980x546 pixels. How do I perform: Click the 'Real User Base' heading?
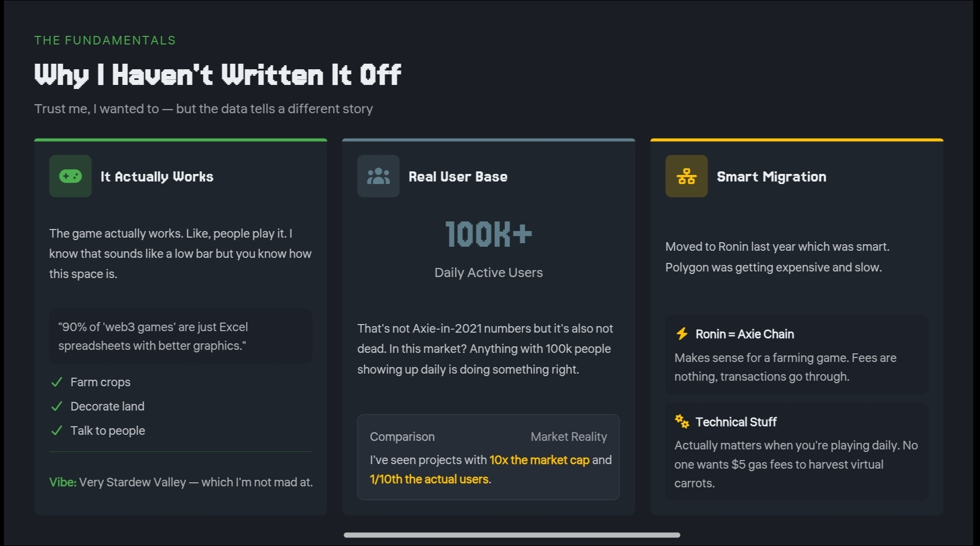[x=458, y=176]
